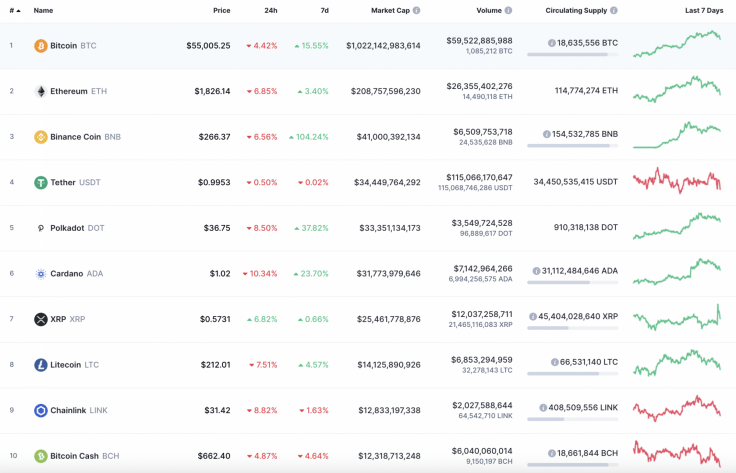
Task: Click the Chainlink hexagon logo
Action: click(x=41, y=410)
